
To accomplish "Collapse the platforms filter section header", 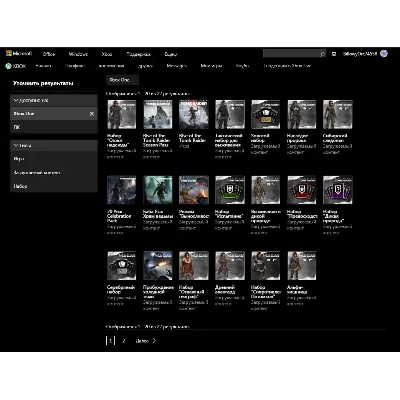I will pyautogui.click(x=54, y=100).
